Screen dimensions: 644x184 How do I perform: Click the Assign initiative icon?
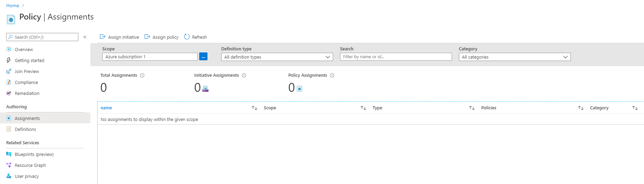pos(102,37)
